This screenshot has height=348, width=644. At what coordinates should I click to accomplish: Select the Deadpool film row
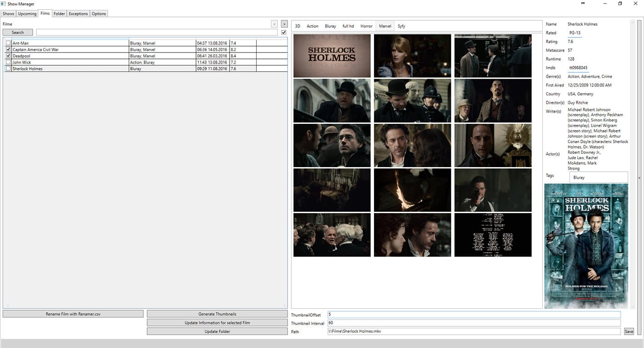(145, 56)
